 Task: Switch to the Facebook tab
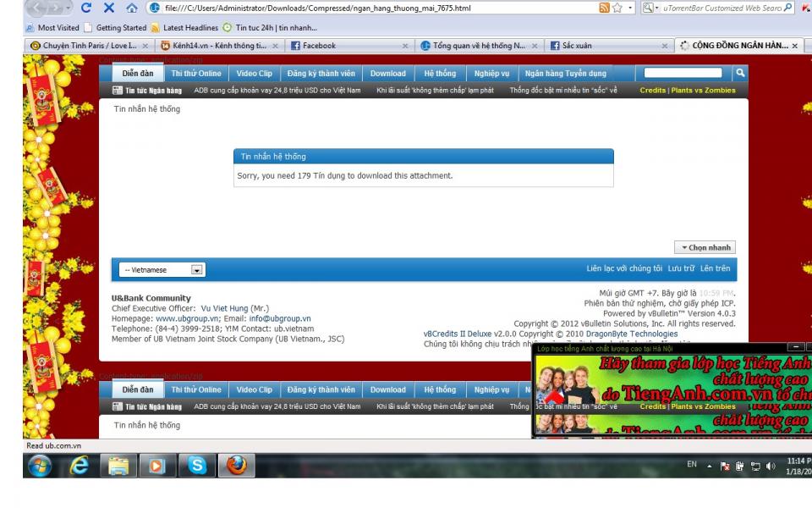(349, 46)
